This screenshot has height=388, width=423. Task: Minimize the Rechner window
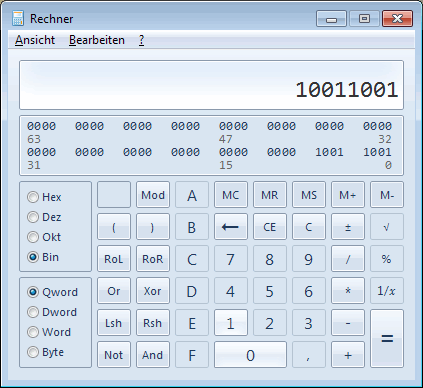[x=331, y=19]
